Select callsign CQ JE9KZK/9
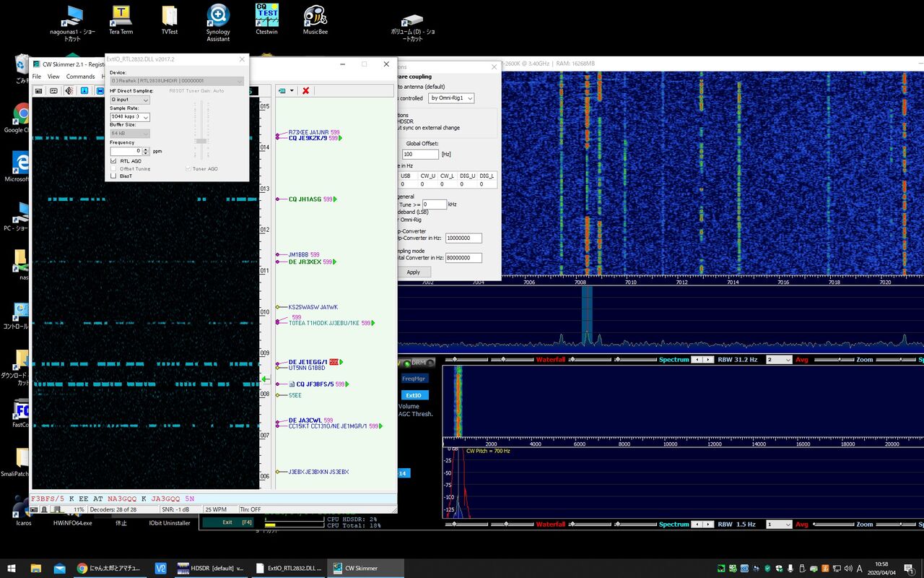924x578 pixels. (x=308, y=138)
